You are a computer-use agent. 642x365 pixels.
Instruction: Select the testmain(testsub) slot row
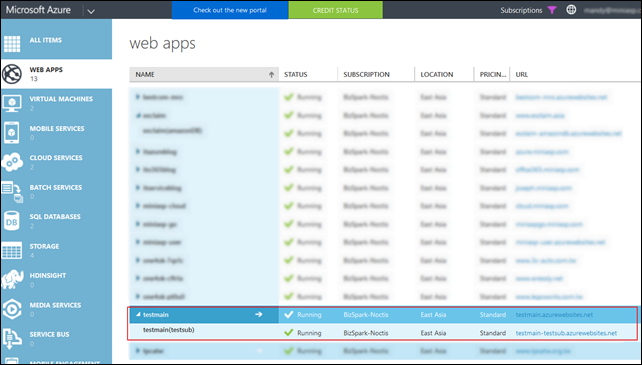click(x=383, y=332)
